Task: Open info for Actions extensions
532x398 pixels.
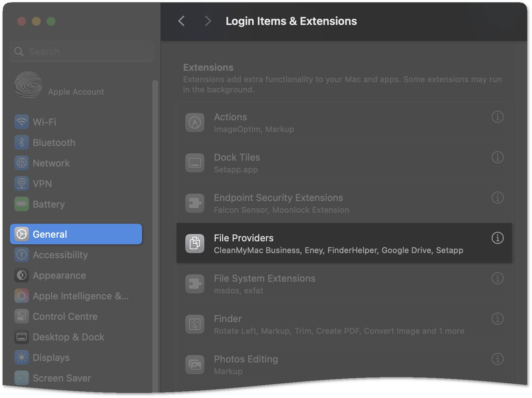Action: 497,117
